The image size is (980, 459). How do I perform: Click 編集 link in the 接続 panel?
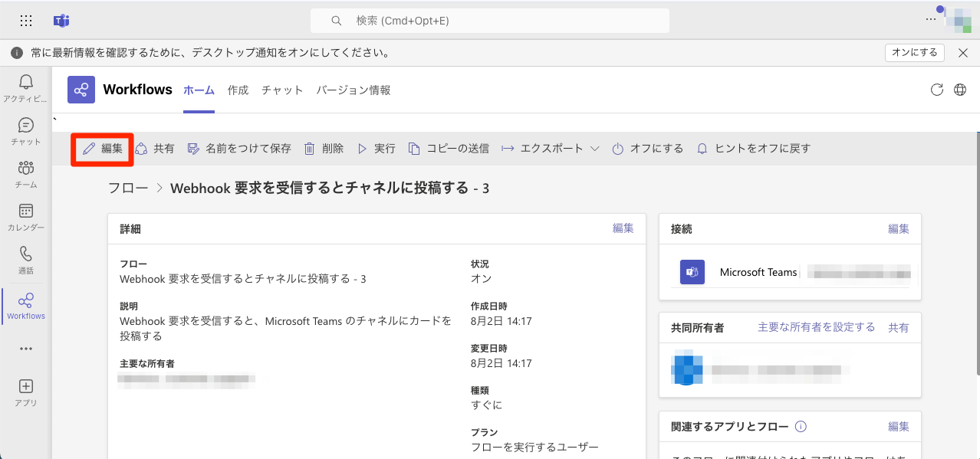pos(899,228)
